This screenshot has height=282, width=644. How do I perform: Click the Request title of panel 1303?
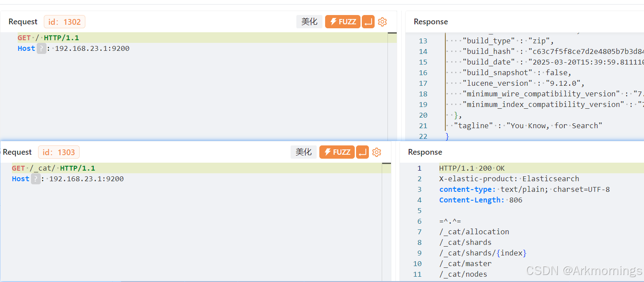(17, 152)
